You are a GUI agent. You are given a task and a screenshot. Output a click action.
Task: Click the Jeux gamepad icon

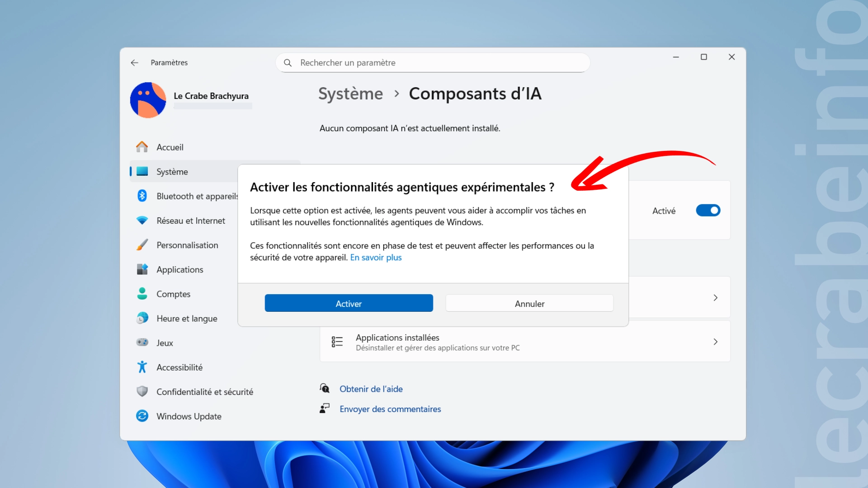click(142, 343)
